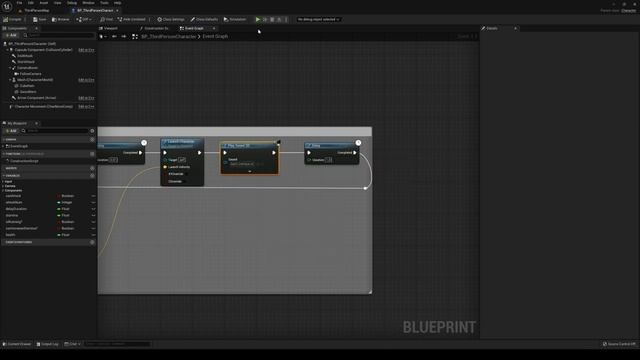Click the Add button in My Blueprint panel
The image size is (640, 360).
(x=11, y=131)
